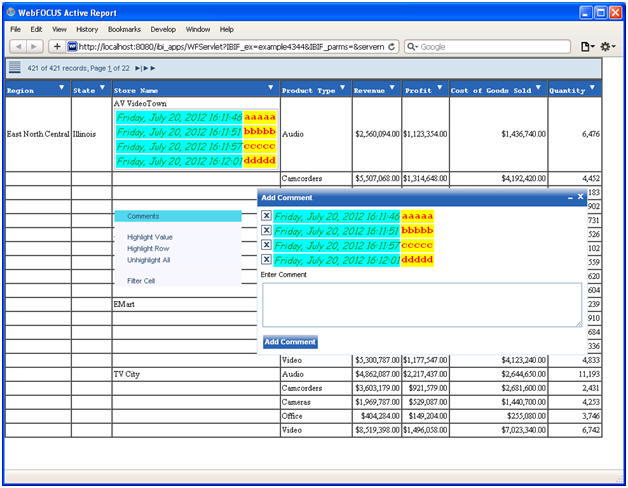The image size is (628, 488).
Task: Click the ddddd comment in the store cell
Action: click(x=260, y=161)
